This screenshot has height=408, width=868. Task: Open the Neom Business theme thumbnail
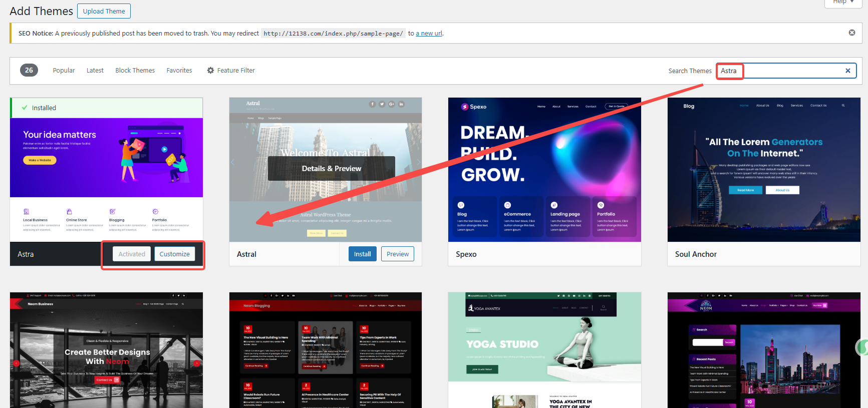point(107,350)
